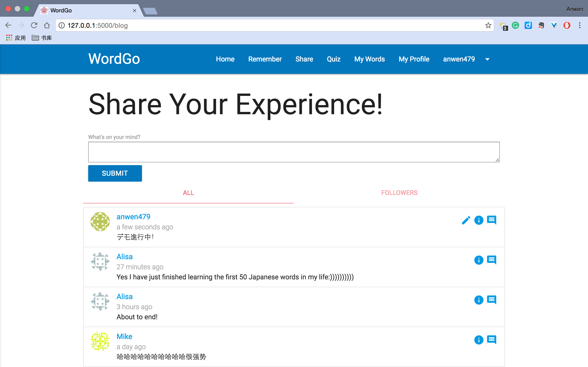This screenshot has height=367, width=588.
Task: Focus the 'What's on your mind?' text area
Action: (x=294, y=152)
